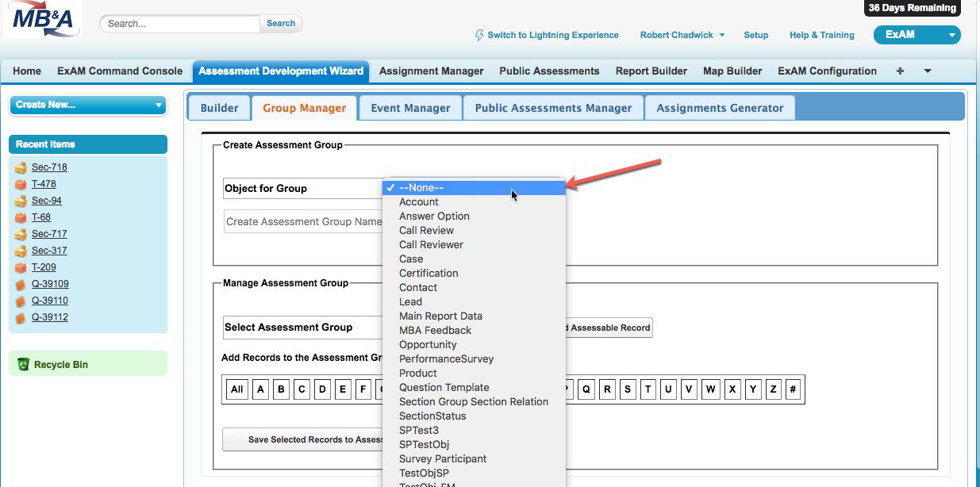Select --None-- in the object list

pos(475,187)
